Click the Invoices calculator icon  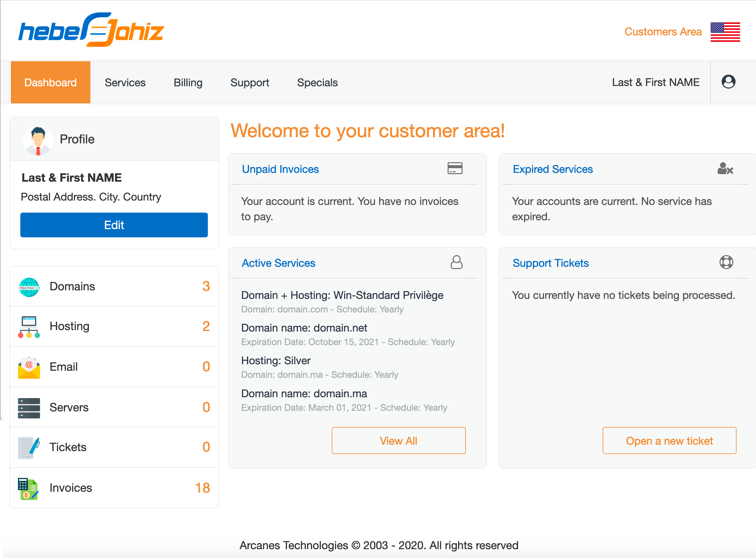(28, 489)
